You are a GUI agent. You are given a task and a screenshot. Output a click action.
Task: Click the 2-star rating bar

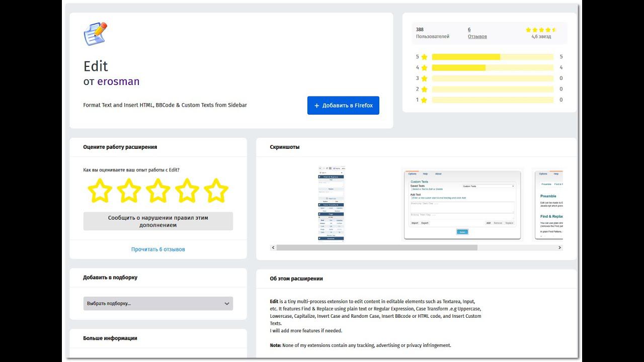coord(493,89)
